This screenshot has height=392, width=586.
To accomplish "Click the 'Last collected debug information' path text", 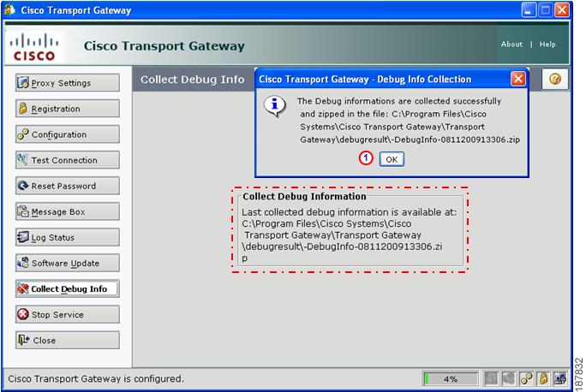I will [349, 235].
